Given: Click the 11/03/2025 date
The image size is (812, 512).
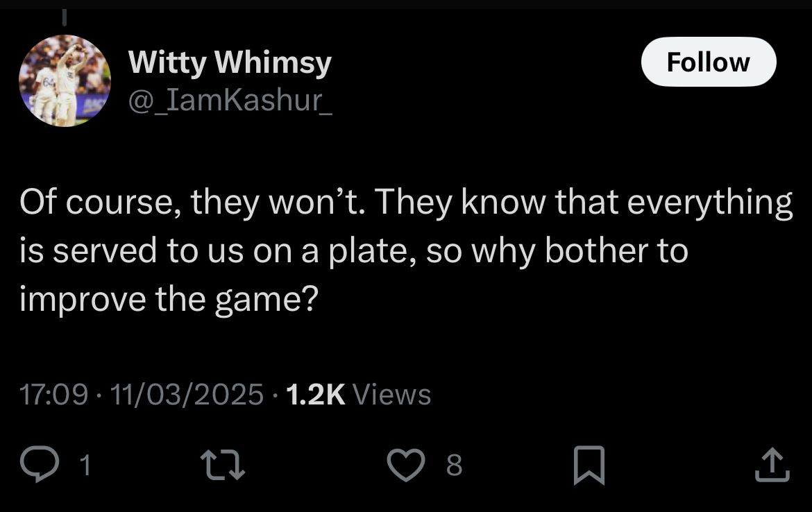Looking at the screenshot, I should pos(187,395).
